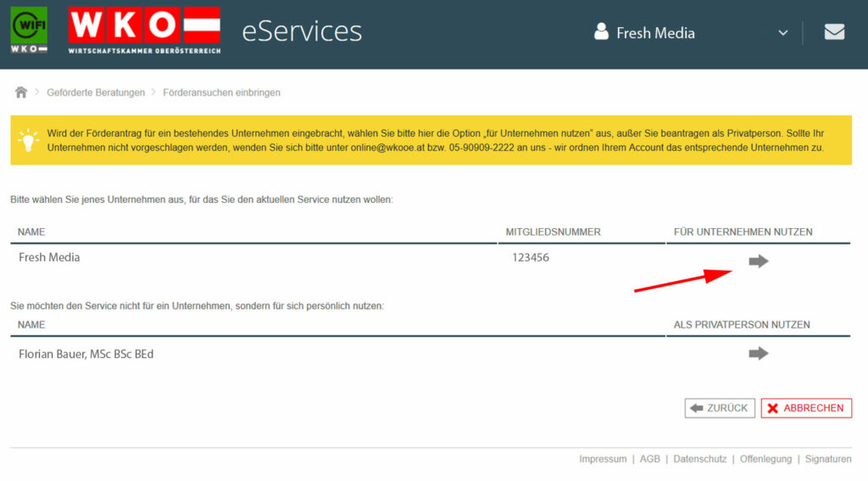
Task: Select the NAME column header of companies table
Action: point(31,232)
